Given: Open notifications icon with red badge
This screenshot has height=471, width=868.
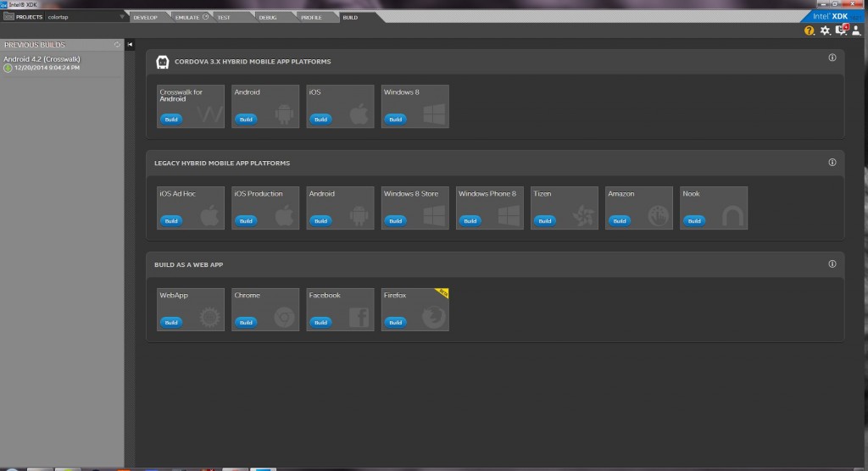Looking at the screenshot, I should [842, 30].
